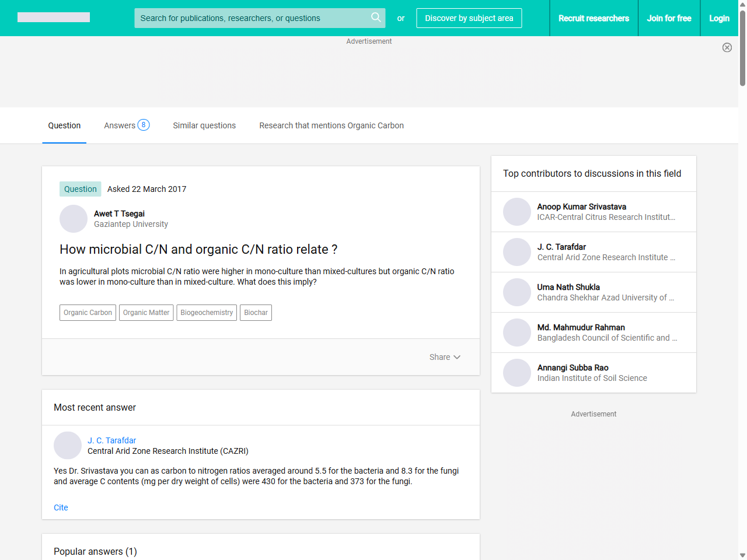747x560 pixels.
Task: Cite J. C. Tarafdar's answer
Action: (61, 508)
